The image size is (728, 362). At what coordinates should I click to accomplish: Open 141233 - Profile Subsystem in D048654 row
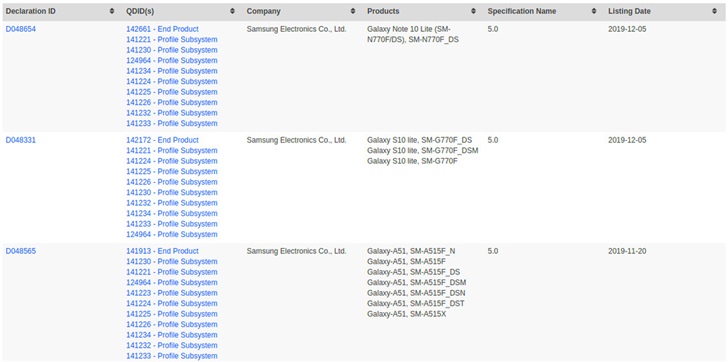172,123
